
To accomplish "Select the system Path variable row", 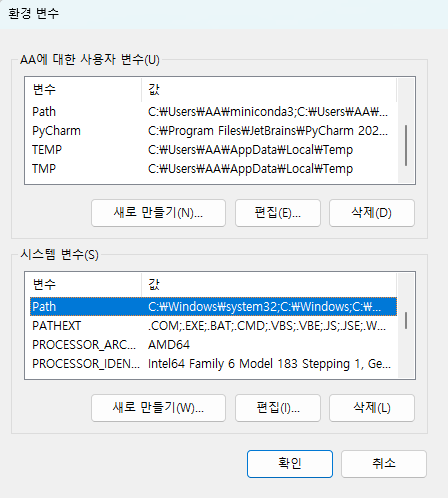I will coord(213,307).
